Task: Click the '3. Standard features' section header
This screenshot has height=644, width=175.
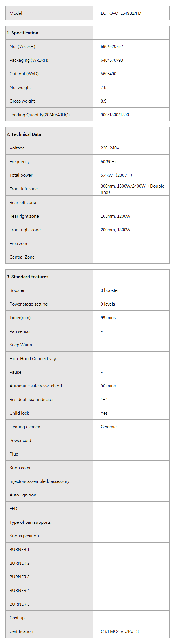Action: pos(28,277)
